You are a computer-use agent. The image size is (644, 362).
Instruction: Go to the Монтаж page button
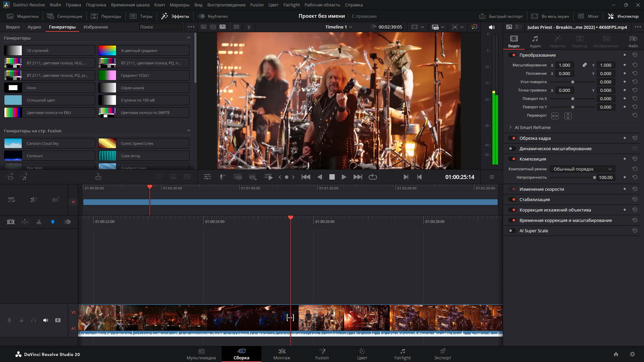[x=281, y=354]
